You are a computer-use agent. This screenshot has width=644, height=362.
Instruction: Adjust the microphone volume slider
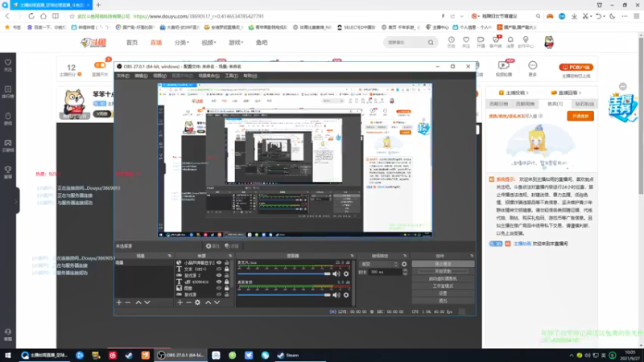coord(284,274)
